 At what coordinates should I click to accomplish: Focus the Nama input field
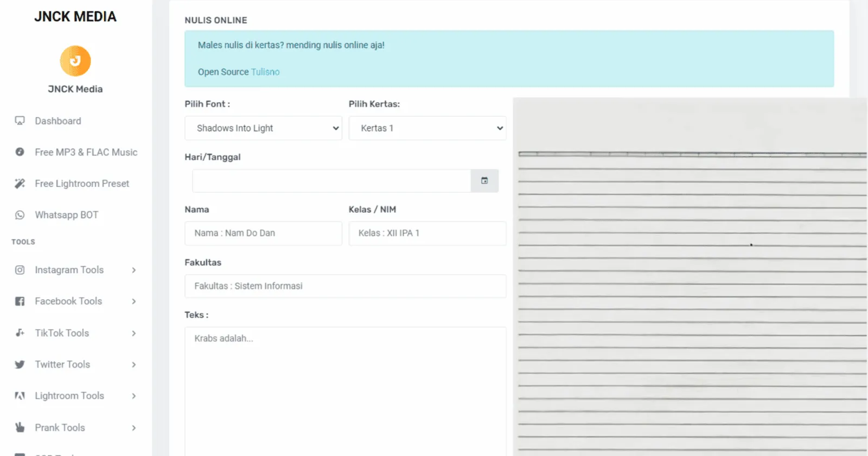pos(263,233)
